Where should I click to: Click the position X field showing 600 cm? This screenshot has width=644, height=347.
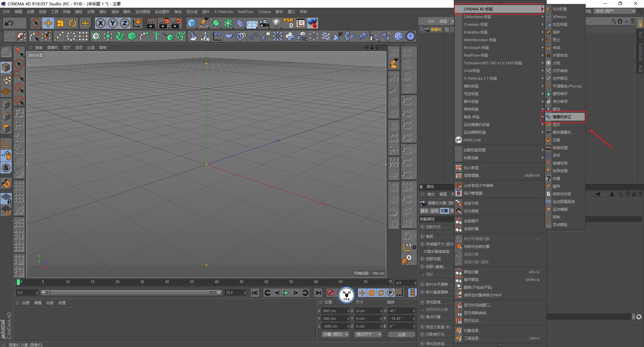(x=334, y=311)
